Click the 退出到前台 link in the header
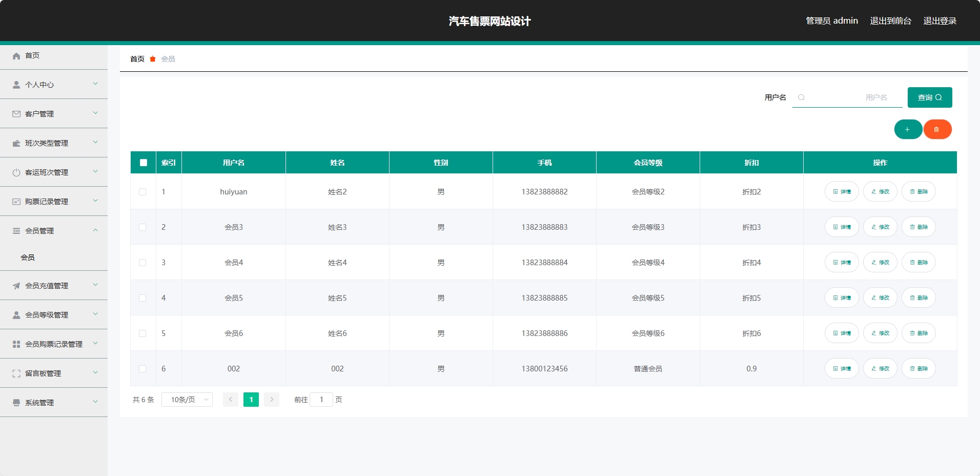Viewport: 980px width, 476px height. 890,21
